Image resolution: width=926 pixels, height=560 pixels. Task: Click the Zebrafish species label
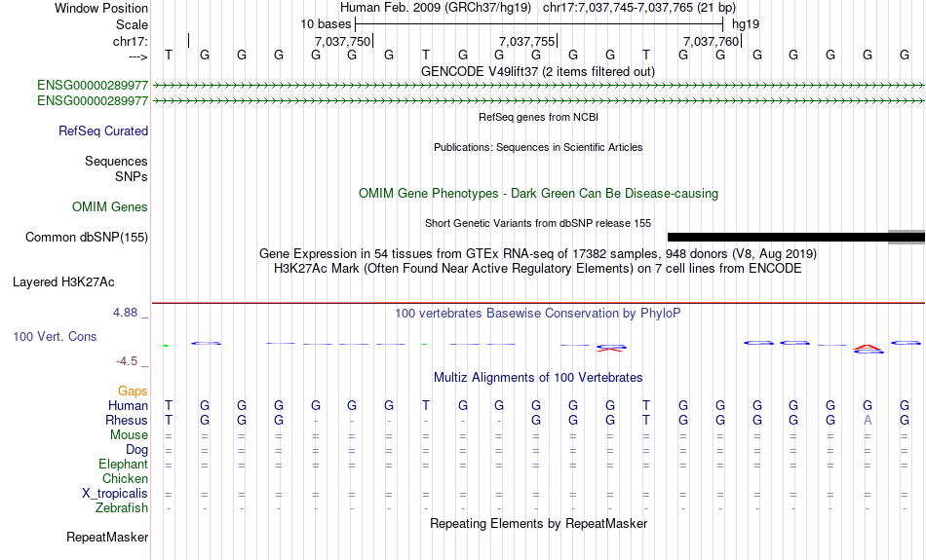122,507
